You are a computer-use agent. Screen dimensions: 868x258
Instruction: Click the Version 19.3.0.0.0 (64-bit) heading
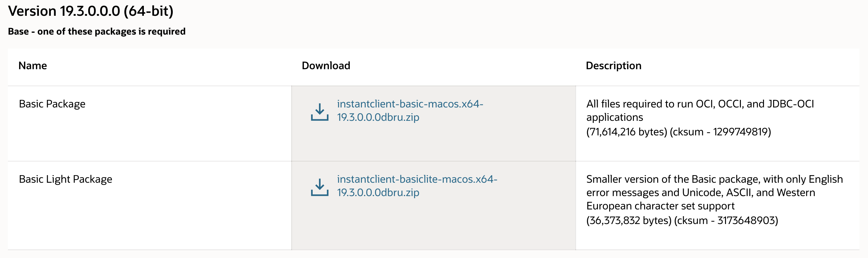91,11
